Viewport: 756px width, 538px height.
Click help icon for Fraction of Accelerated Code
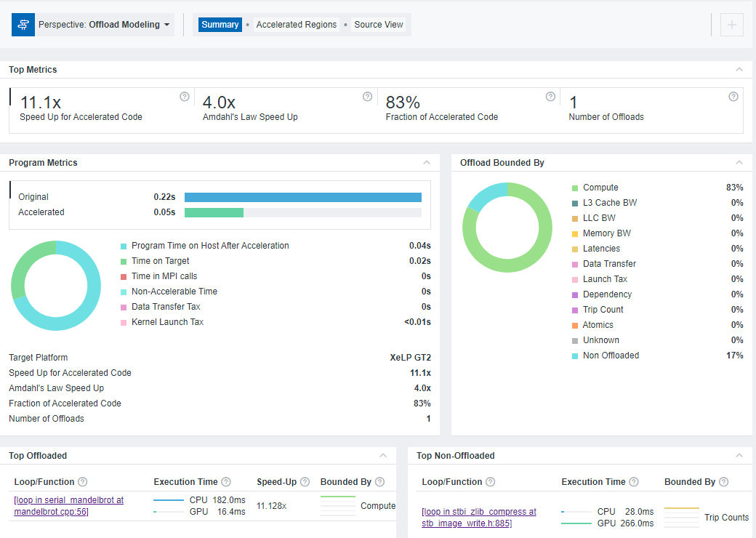point(550,97)
